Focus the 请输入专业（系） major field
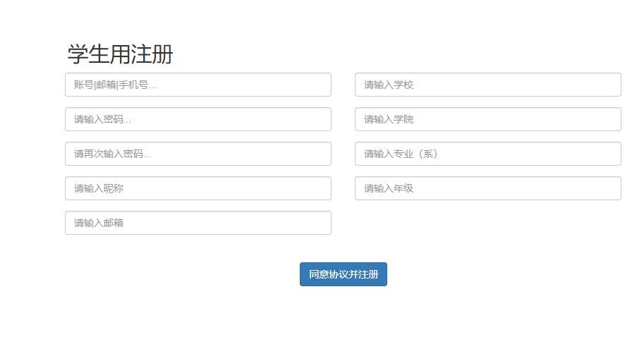The image size is (644, 349). [x=487, y=154]
